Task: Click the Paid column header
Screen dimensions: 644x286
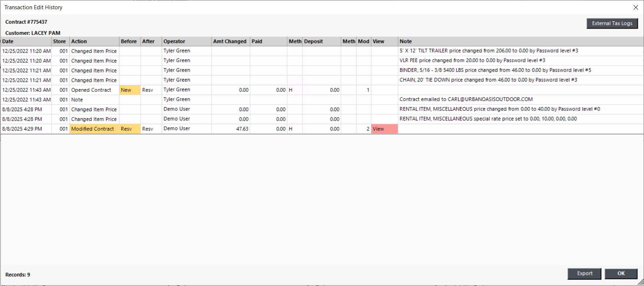Action: [268, 41]
